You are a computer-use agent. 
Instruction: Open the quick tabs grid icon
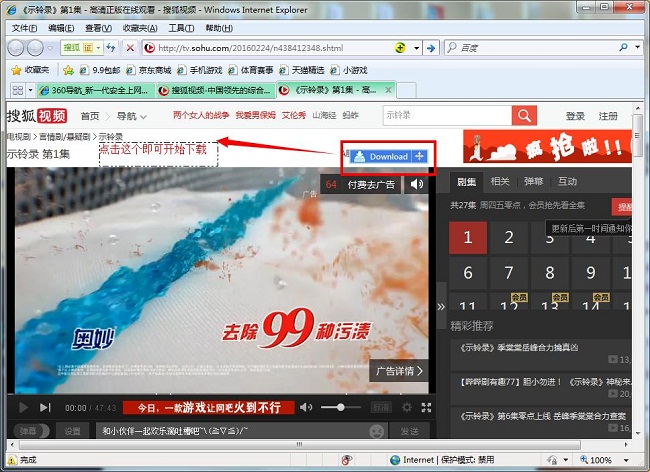[x=18, y=90]
